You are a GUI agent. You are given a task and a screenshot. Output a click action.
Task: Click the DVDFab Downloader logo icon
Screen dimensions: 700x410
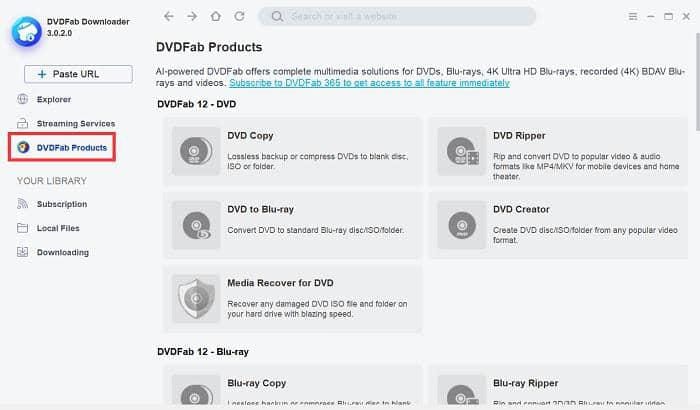[x=26, y=31]
